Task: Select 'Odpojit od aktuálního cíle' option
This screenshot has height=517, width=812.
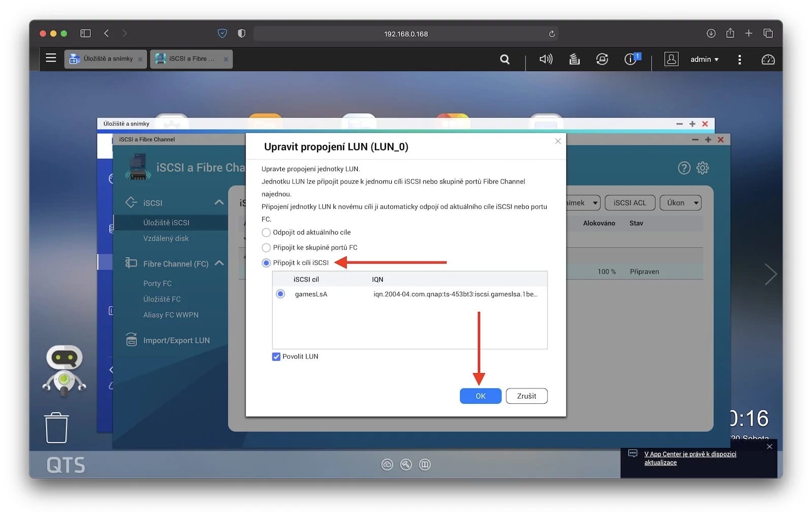Action: pyautogui.click(x=266, y=233)
